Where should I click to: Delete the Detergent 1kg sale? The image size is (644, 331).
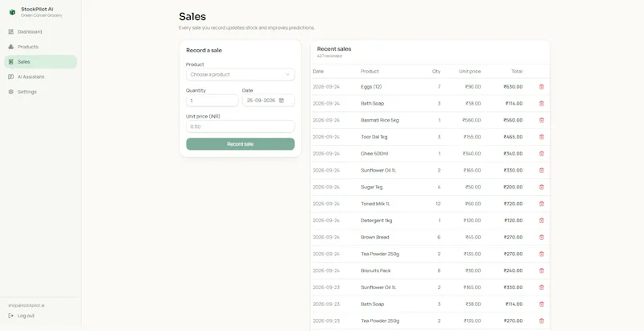pos(541,221)
